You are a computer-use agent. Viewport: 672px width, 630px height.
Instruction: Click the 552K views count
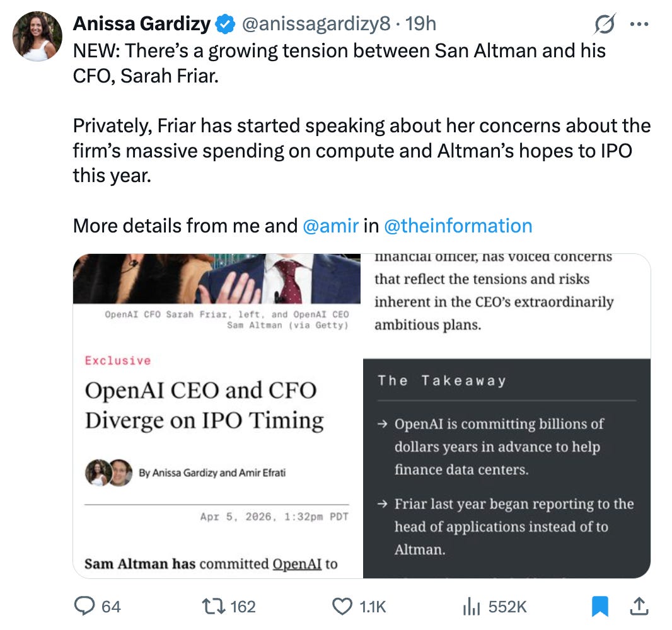507,607
